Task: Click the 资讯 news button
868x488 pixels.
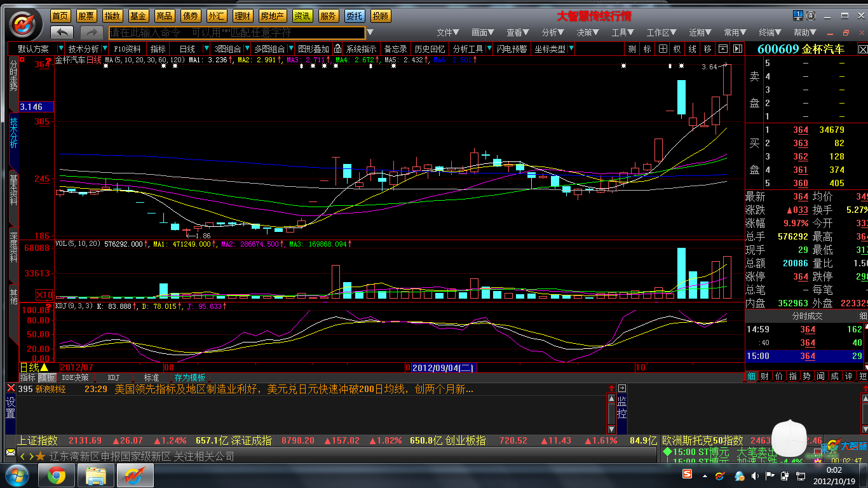Action: pyautogui.click(x=302, y=16)
